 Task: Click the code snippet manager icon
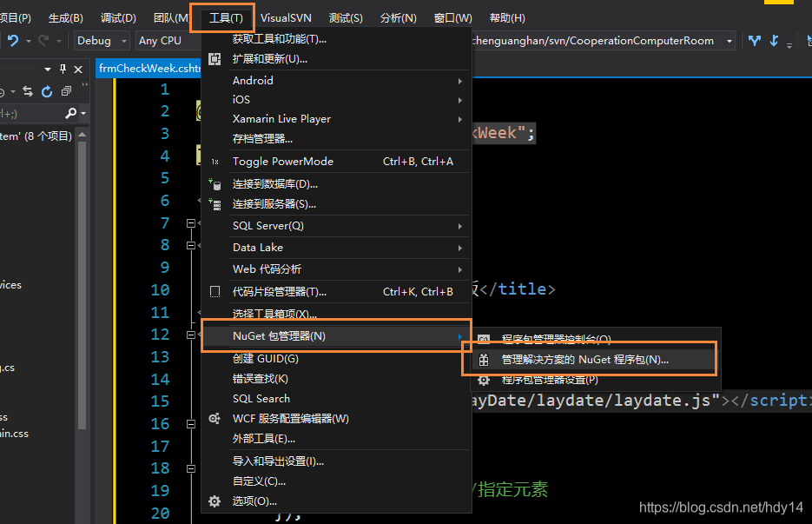(x=215, y=292)
